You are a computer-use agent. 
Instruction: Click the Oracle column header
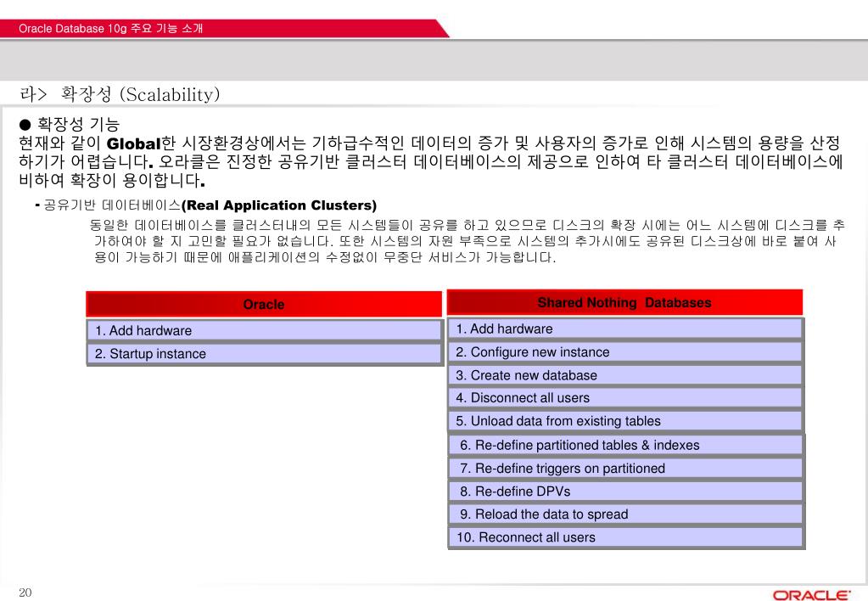point(264,304)
